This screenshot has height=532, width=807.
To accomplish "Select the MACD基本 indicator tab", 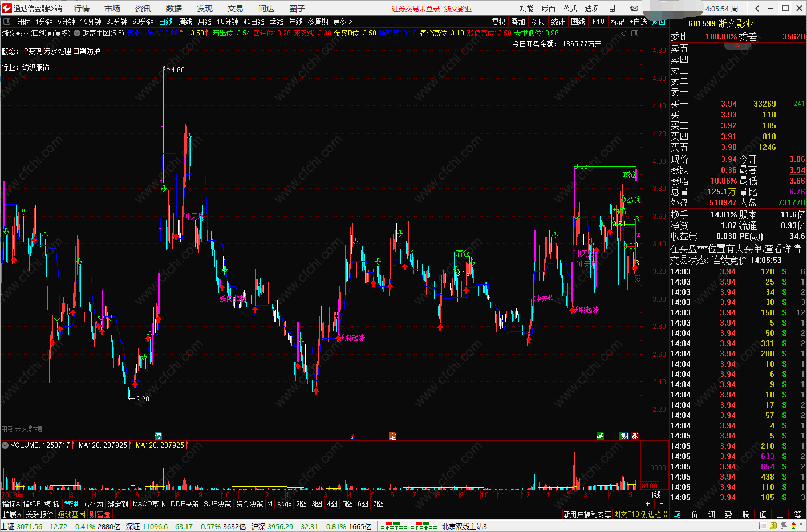I will (149, 504).
